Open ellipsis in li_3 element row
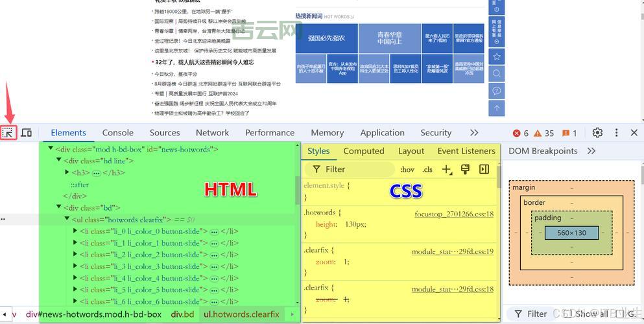This screenshot has width=644, height=324. tap(214, 267)
